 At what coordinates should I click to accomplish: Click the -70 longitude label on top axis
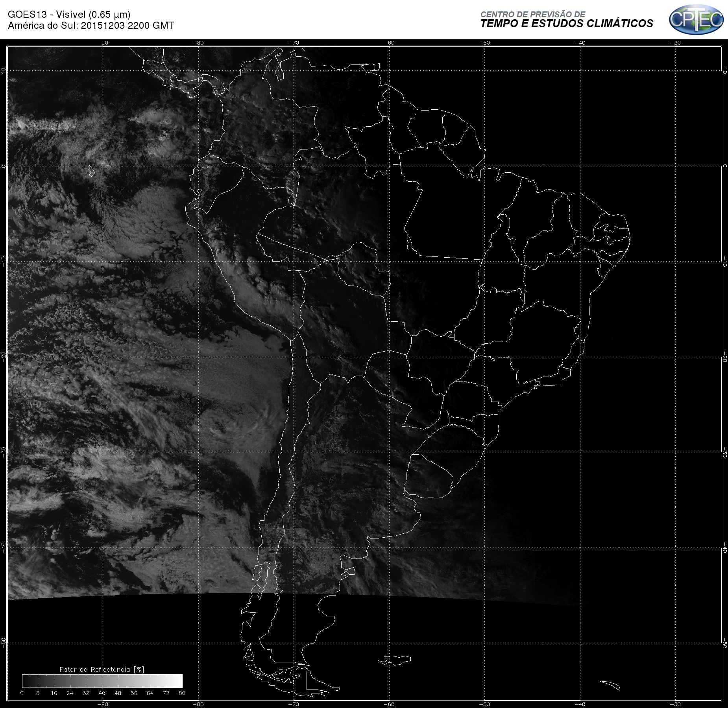[294, 43]
